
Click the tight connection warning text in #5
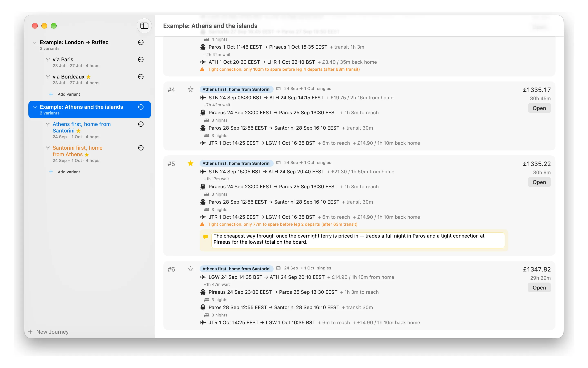pos(283,224)
